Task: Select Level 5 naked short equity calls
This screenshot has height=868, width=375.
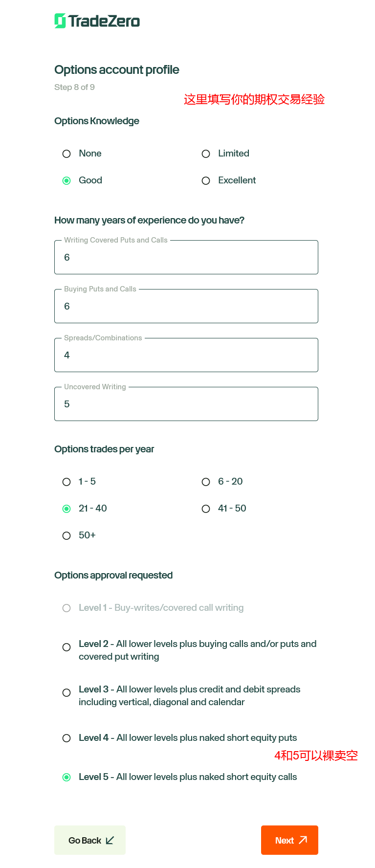Action: coord(66,777)
